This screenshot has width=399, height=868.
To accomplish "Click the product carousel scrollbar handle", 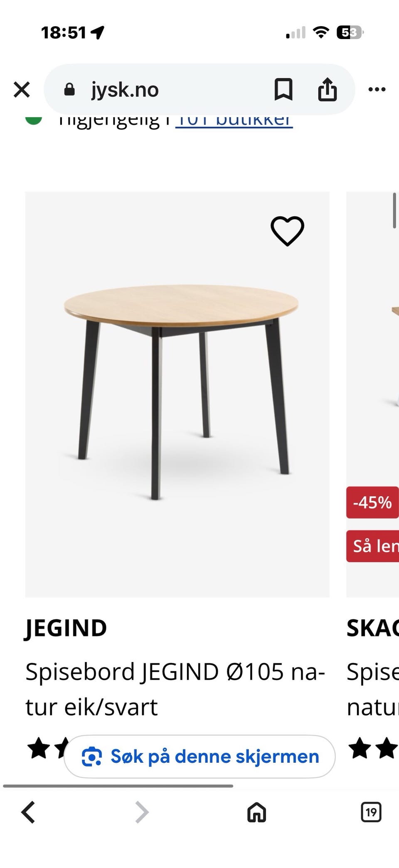I will click(394, 210).
